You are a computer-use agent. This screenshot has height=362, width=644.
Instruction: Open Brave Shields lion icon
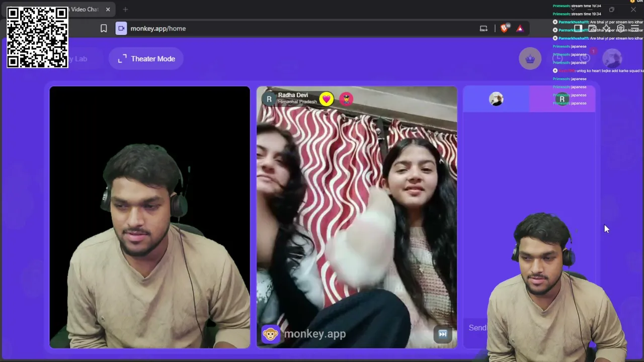(x=504, y=29)
